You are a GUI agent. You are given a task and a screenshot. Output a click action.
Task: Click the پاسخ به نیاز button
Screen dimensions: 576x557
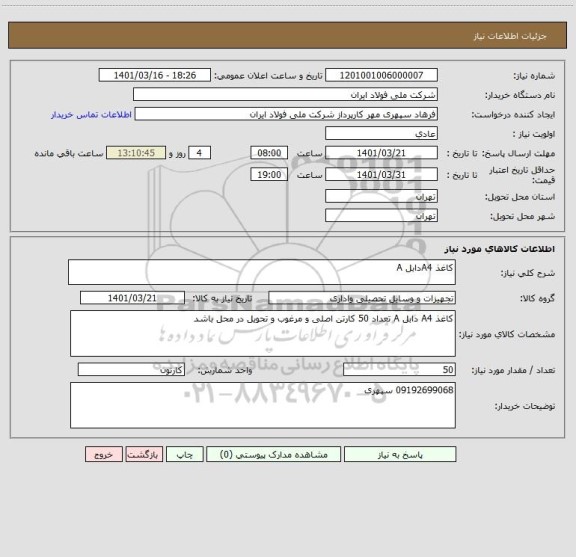point(400,454)
